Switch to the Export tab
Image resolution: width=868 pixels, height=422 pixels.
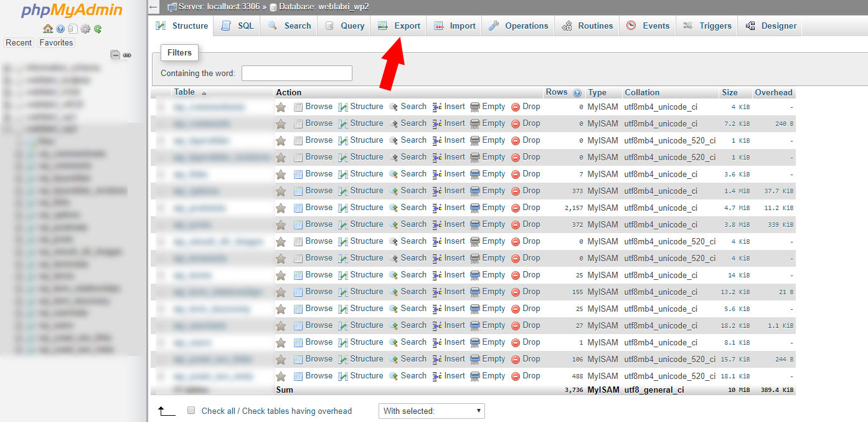click(399, 26)
